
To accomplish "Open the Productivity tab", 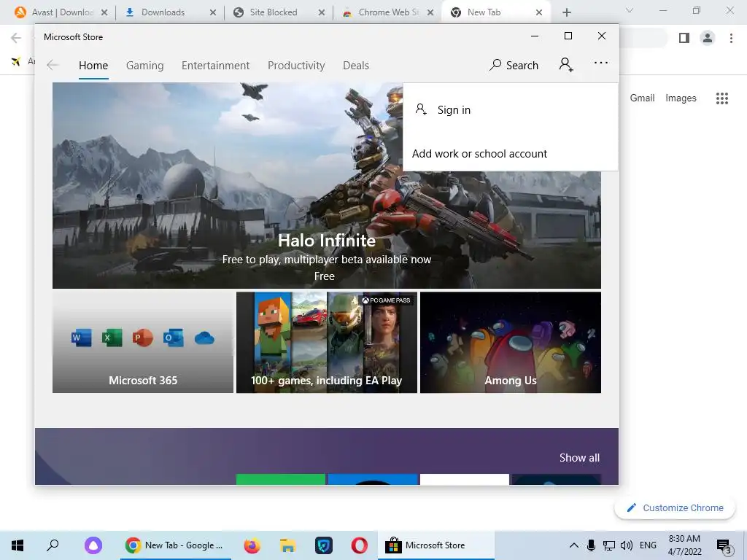I will tap(296, 65).
